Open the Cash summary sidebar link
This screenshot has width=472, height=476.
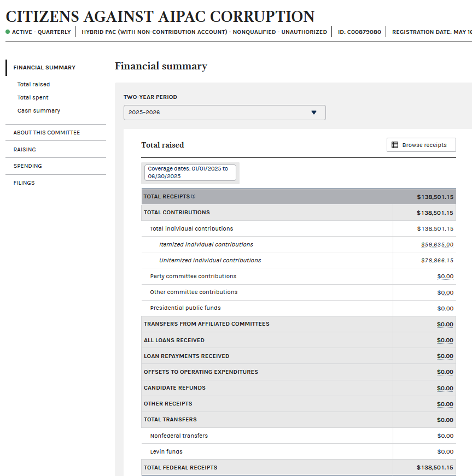click(39, 111)
